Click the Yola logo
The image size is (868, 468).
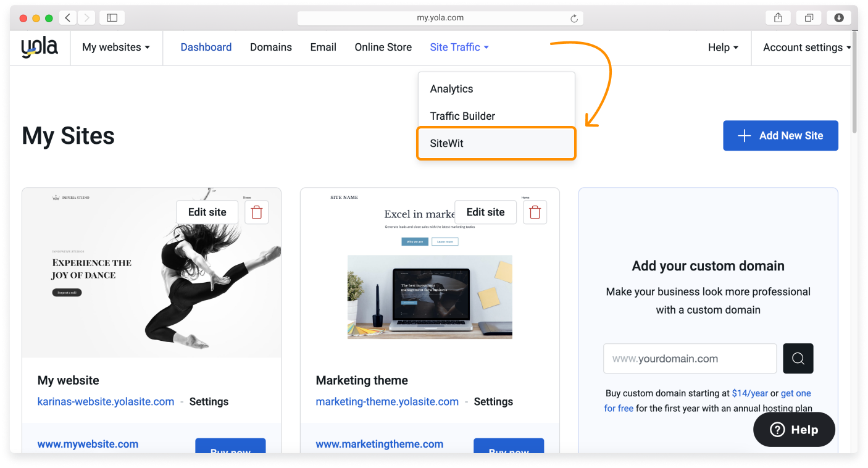click(x=39, y=46)
